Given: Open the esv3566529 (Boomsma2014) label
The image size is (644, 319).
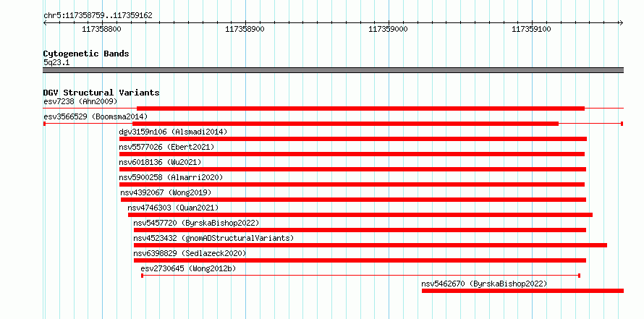Looking at the screenshot, I should [x=96, y=116].
